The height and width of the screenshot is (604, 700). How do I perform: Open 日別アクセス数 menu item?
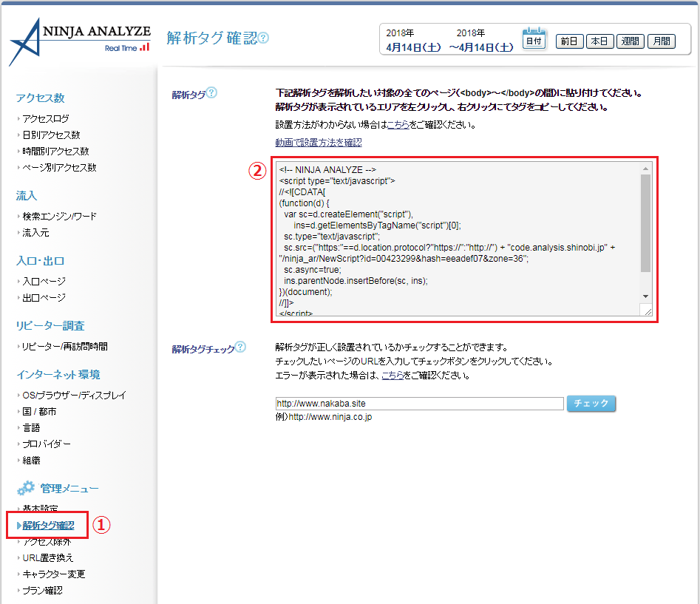click(51, 135)
